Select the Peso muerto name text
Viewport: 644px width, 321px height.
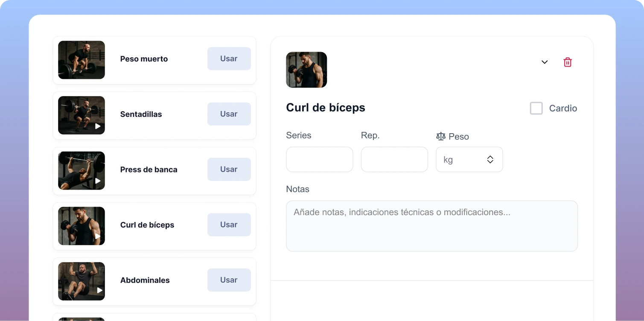(144, 59)
